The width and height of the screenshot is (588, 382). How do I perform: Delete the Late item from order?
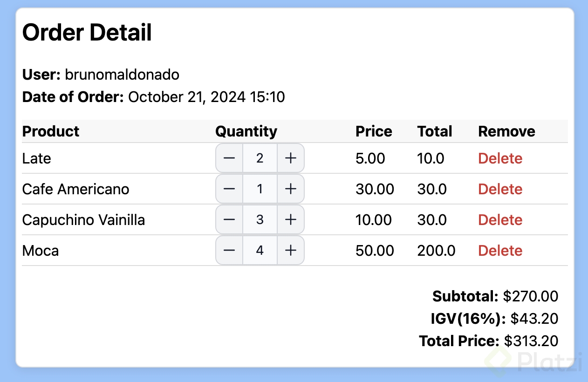[x=500, y=158]
